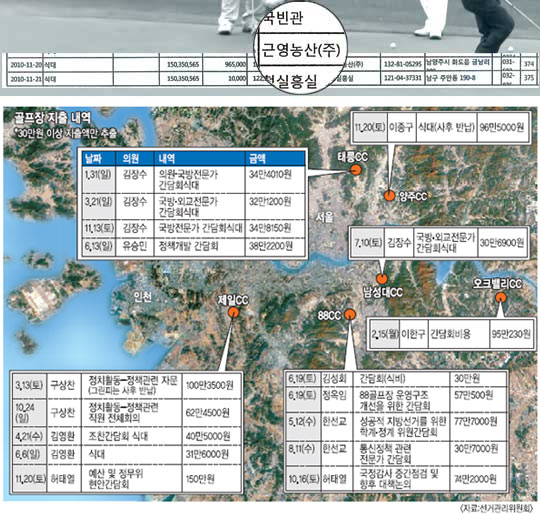Click the 인천 map label

click(x=143, y=296)
